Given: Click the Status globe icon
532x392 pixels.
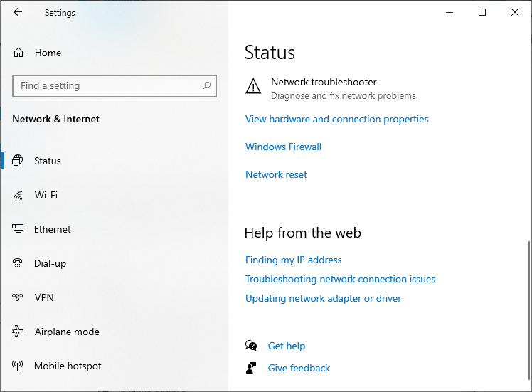Looking at the screenshot, I should (x=18, y=161).
